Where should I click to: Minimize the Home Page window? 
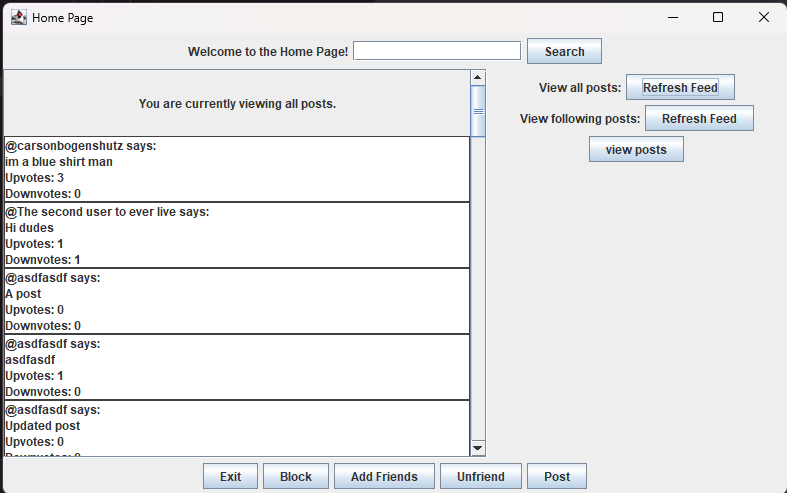click(673, 17)
